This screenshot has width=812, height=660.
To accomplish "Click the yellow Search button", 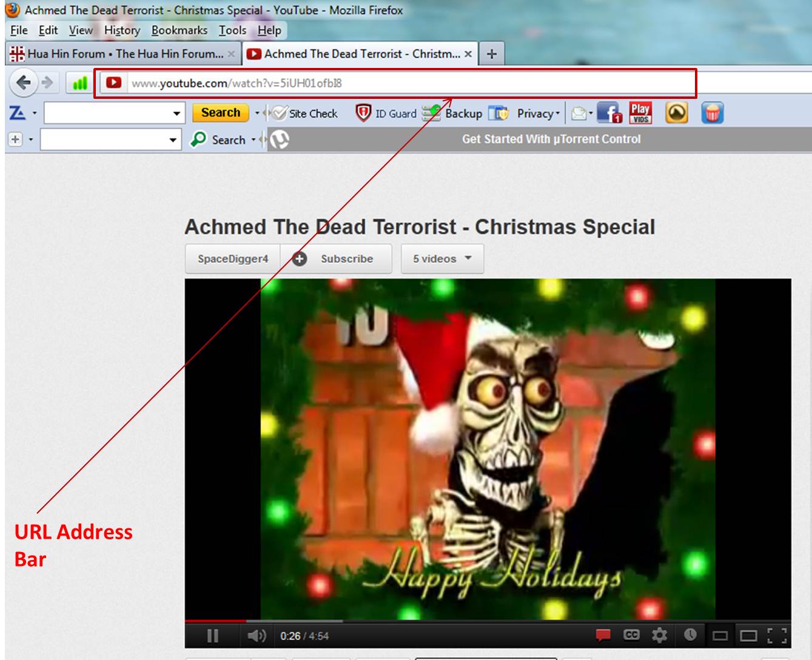I will tap(221, 113).
